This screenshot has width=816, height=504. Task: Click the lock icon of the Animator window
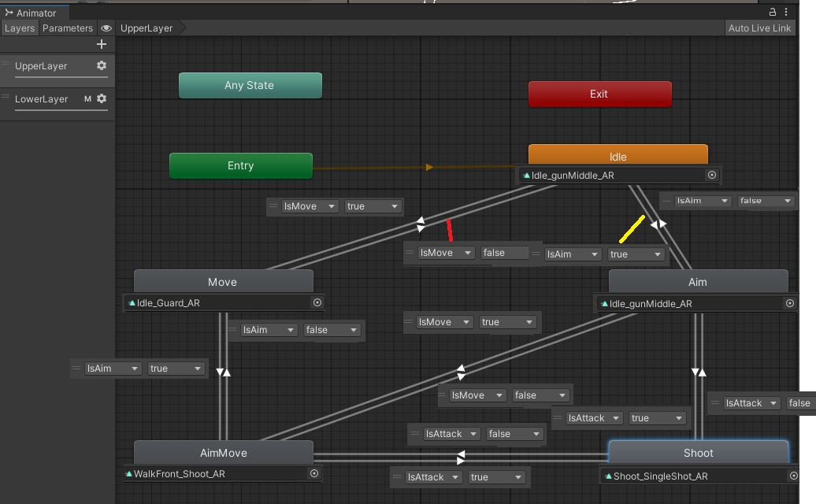[772, 12]
